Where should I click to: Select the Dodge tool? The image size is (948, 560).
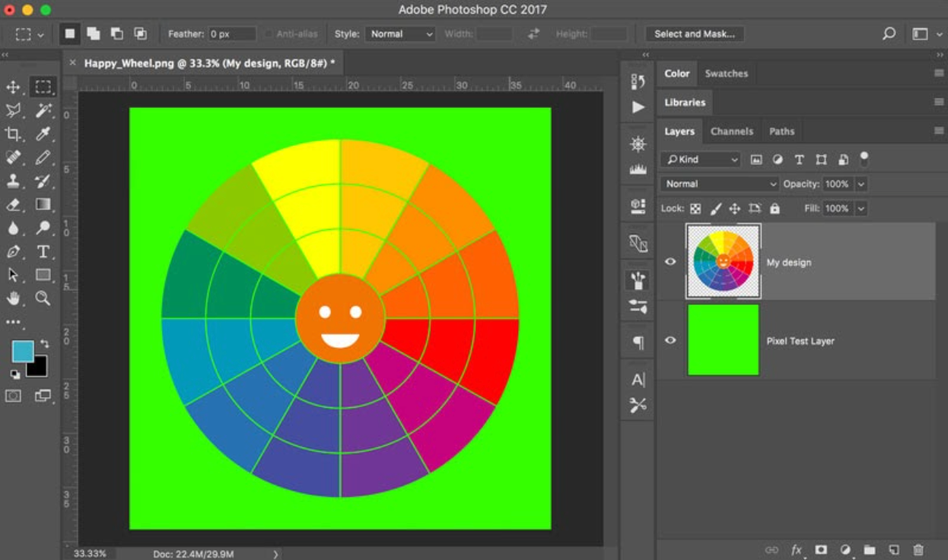coord(43,228)
